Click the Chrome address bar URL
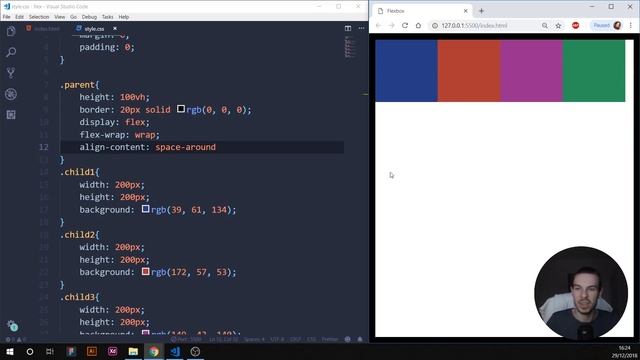The width and height of the screenshot is (640, 360). click(474, 25)
